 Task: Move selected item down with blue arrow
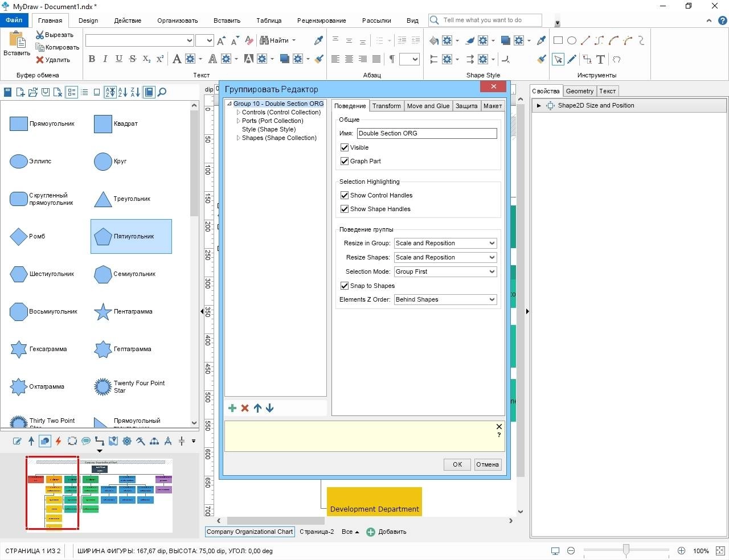coord(270,408)
